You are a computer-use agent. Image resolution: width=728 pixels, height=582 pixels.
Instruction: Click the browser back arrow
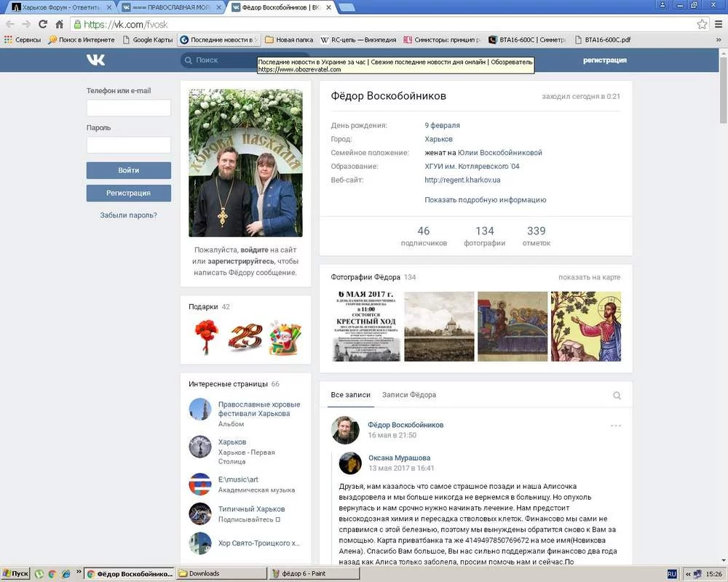(x=10, y=24)
